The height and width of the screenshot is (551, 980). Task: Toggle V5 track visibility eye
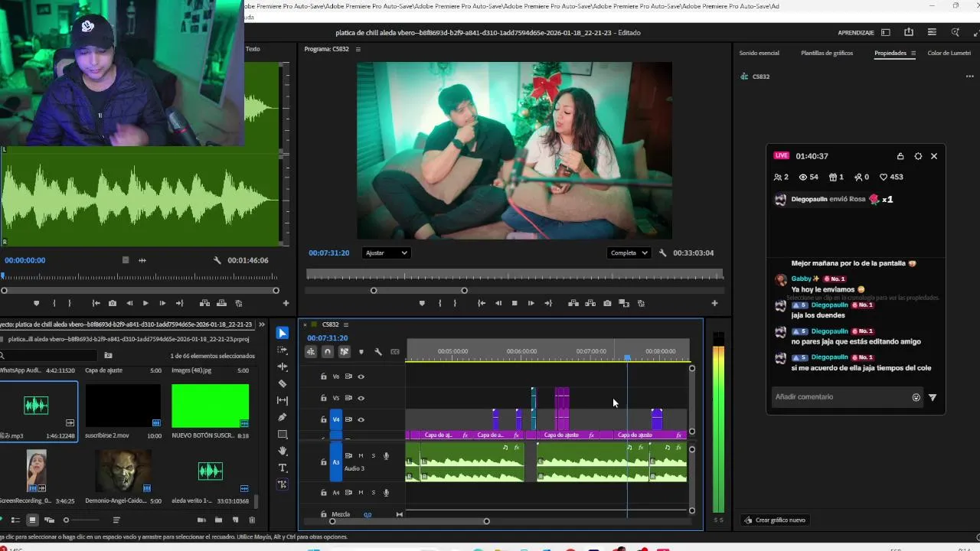point(361,398)
